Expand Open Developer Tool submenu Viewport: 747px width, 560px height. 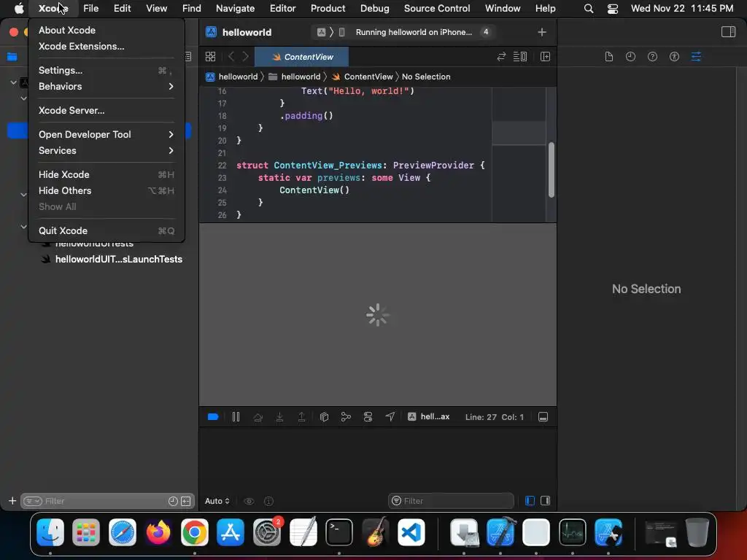(106, 134)
